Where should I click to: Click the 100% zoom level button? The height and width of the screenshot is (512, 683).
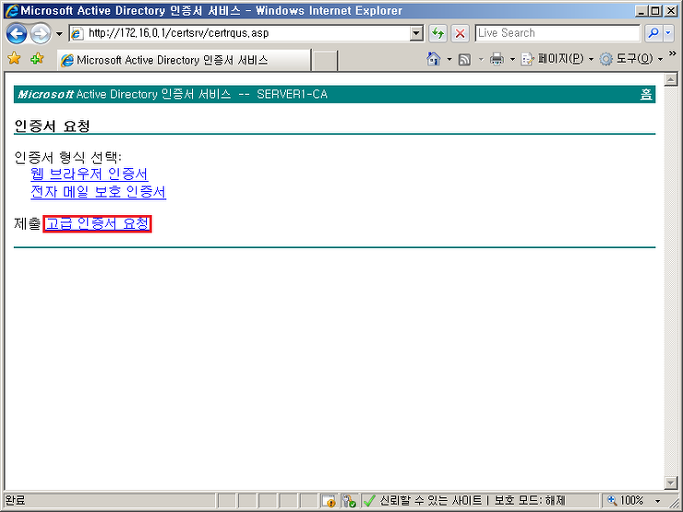pos(626,501)
